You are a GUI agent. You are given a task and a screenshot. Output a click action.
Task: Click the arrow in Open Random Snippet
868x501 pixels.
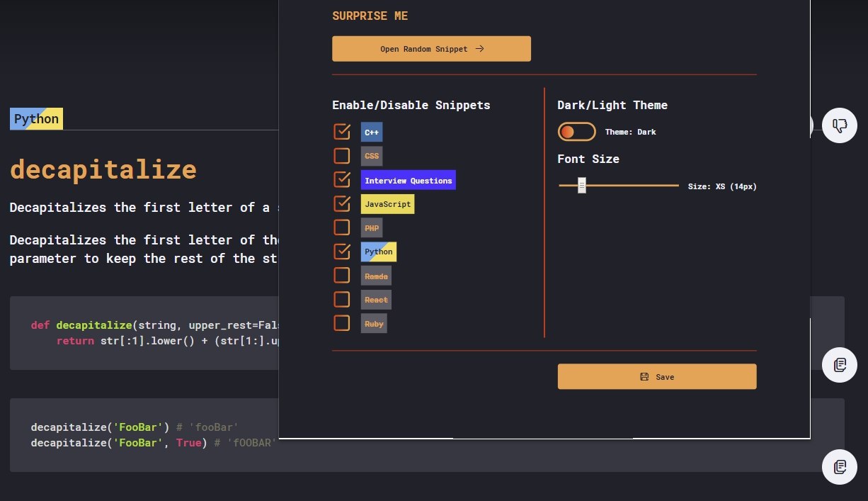(x=479, y=49)
